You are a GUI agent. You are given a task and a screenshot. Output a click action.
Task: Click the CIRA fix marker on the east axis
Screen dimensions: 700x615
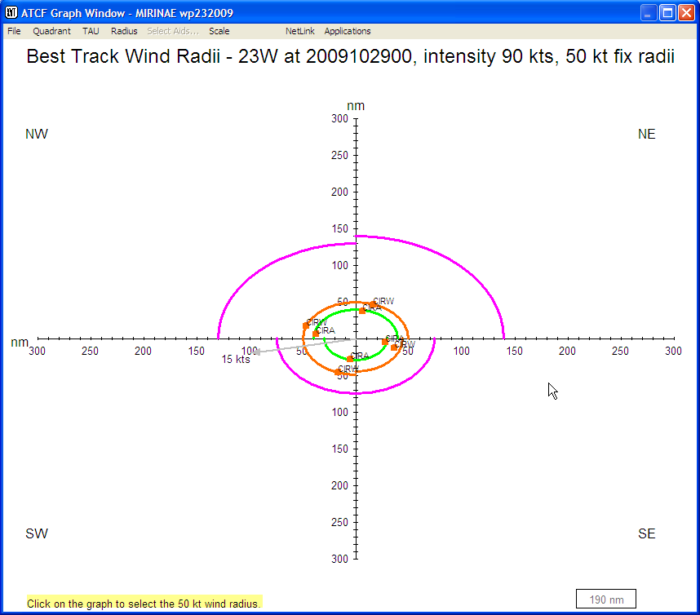(x=384, y=341)
